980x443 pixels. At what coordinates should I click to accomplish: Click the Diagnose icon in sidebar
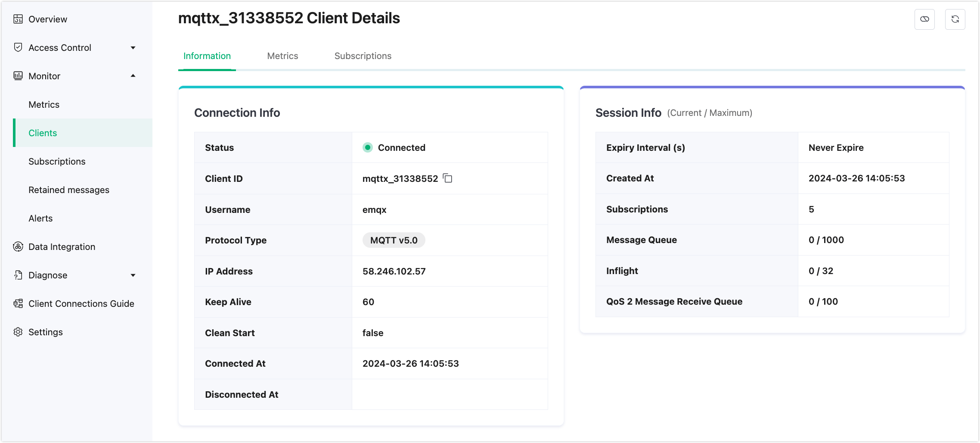[x=18, y=275]
